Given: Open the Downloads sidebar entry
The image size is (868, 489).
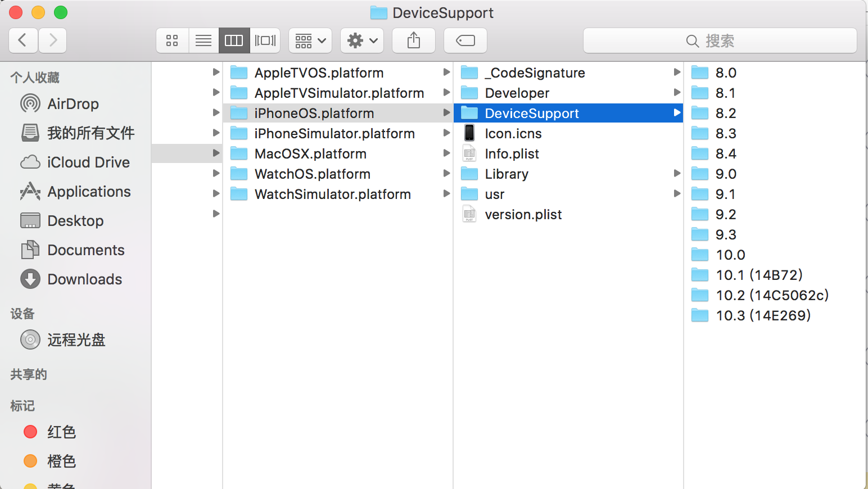Looking at the screenshot, I should pyautogui.click(x=84, y=279).
